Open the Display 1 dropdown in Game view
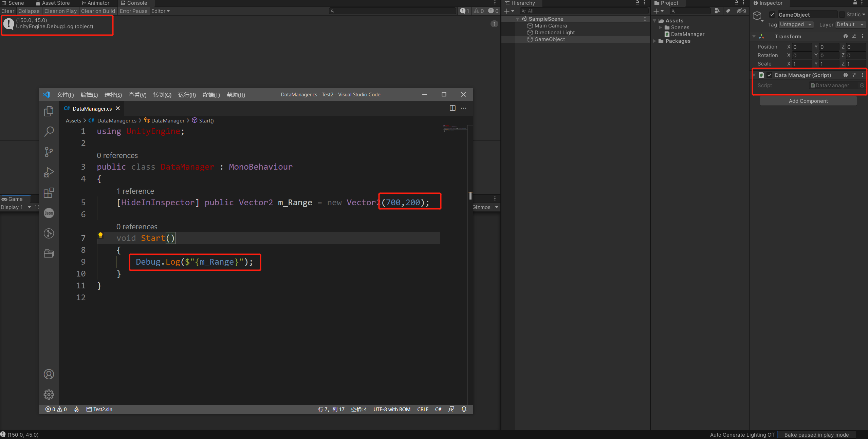The image size is (868, 439). pyautogui.click(x=16, y=207)
